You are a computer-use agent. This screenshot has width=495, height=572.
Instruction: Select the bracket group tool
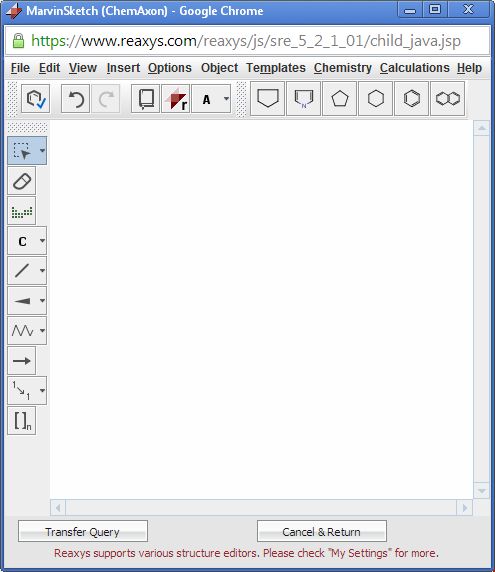click(22, 421)
